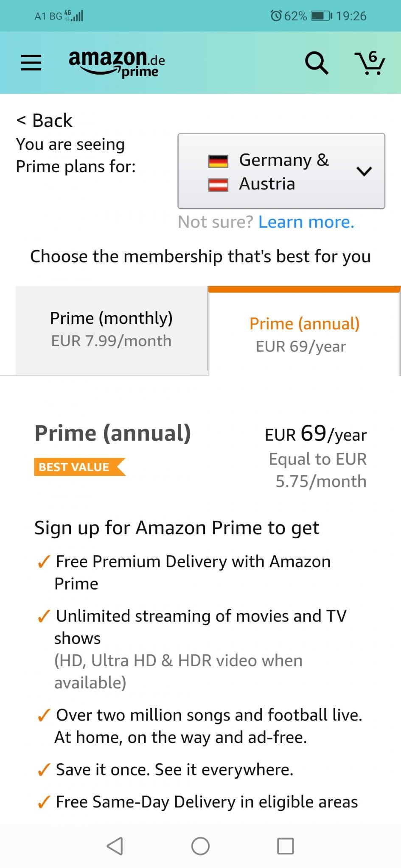
Task: Tap the alarm clock status icon
Action: point(276,16)
